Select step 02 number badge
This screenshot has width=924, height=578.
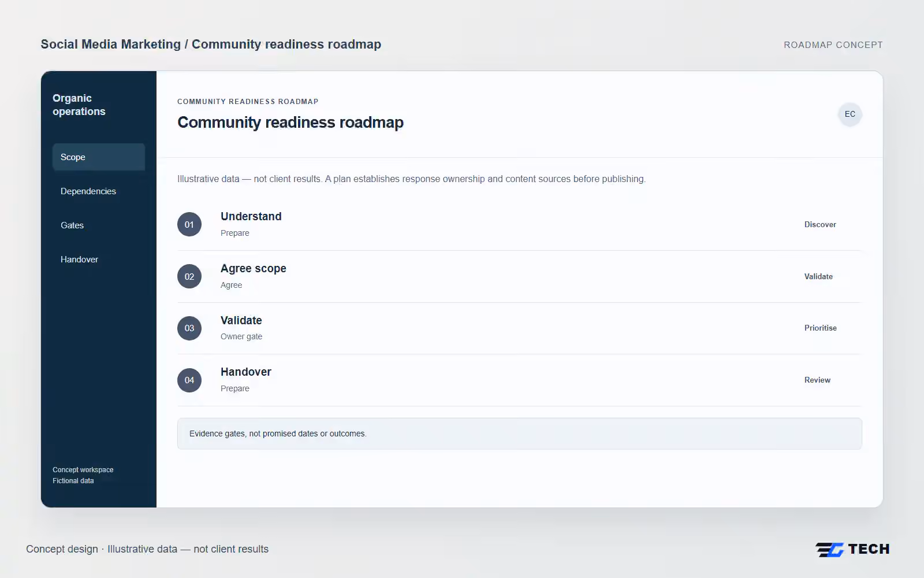pos(189,276)
